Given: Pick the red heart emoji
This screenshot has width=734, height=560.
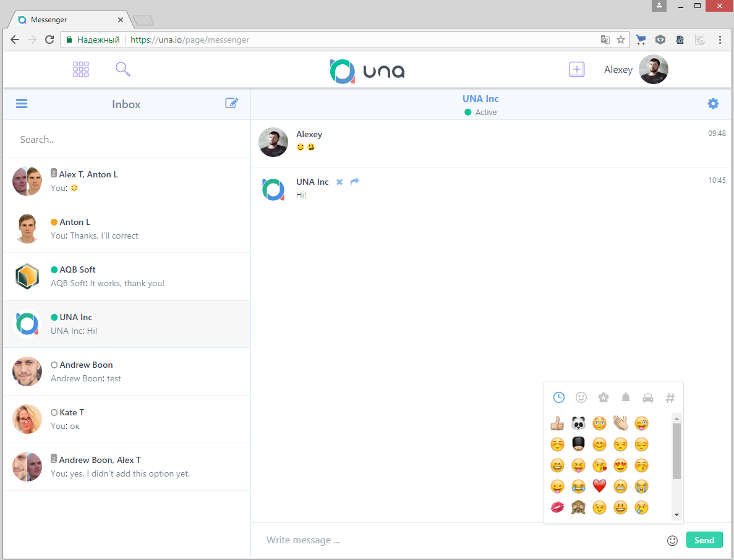Looking at the screenshot, I should point(599,486).
